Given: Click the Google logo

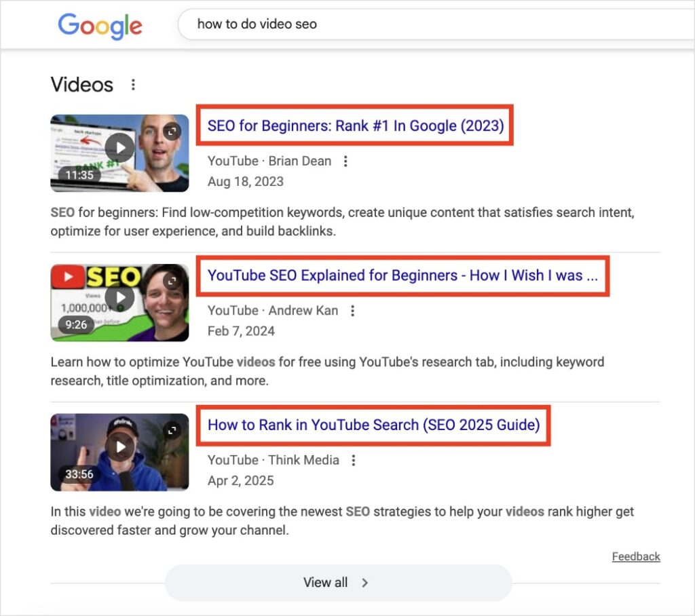Looking at the screenshot, I should pos(100,26).
